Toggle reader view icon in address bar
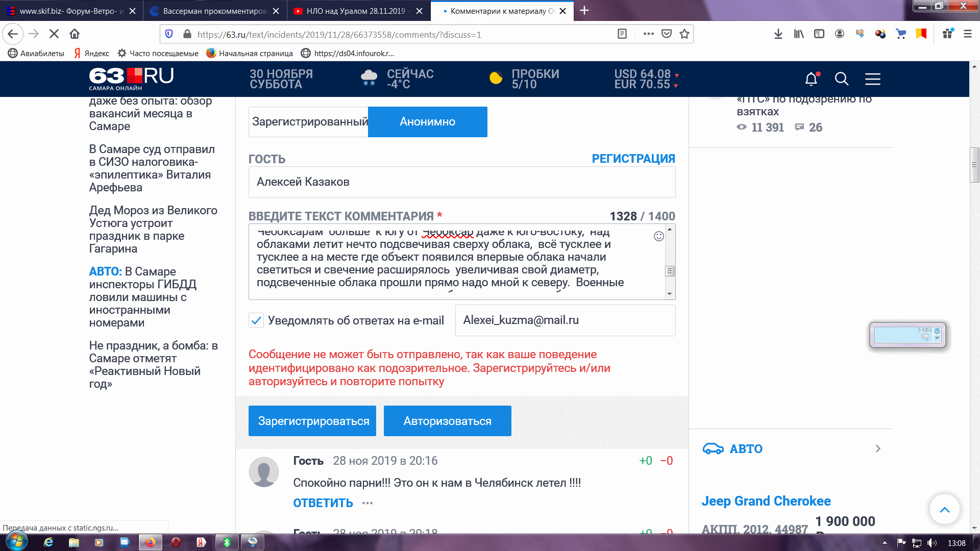 click(622, 34)
